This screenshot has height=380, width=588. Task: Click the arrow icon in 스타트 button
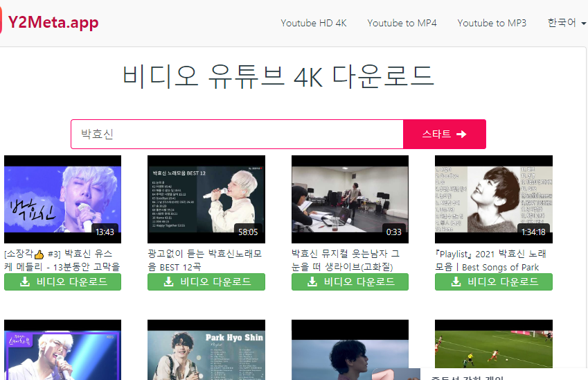coord(462,134)
